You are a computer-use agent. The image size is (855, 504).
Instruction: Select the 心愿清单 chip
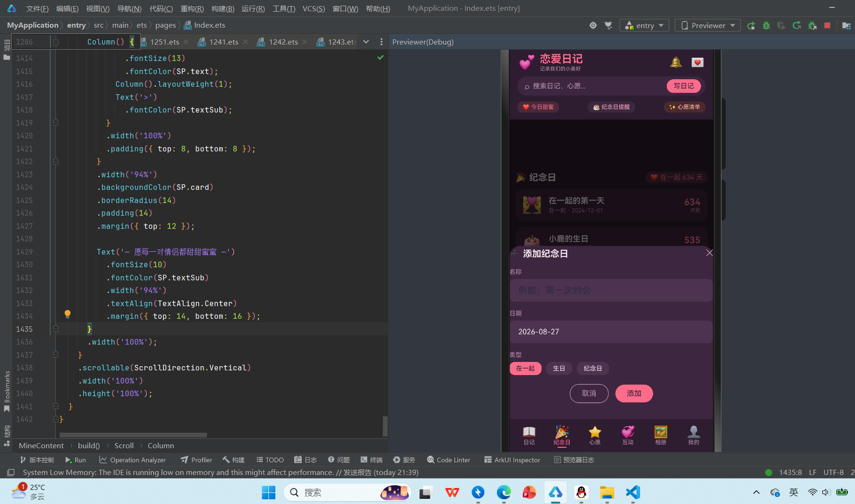tap(685, 107)
